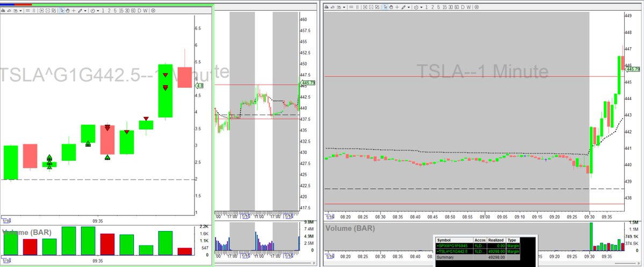Click the vertical lines icon in the right TSLA chart toolbar
Screen dimensions: 644x267
(x=357, y=7)
